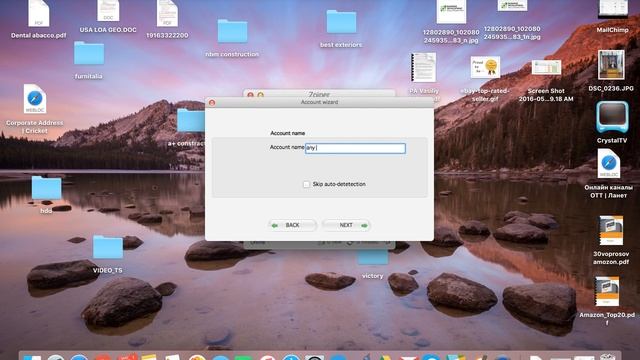Select Онлайн каналы OTT Ланет webloc

[x=609, y=164]
